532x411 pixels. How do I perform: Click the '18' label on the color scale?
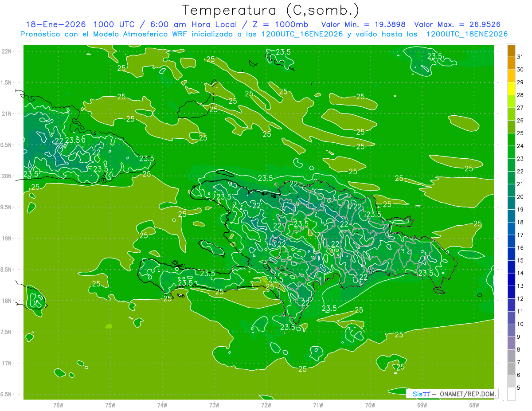point(520,223)
